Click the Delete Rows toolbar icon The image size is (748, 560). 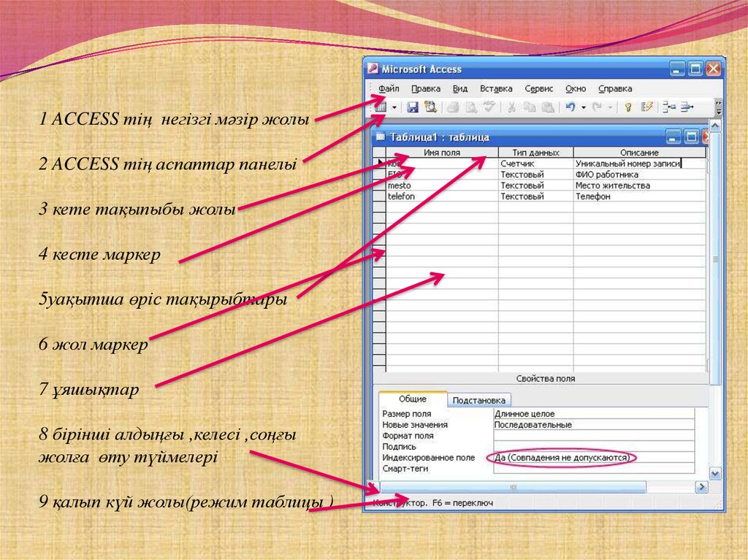[x=687, y=108]
